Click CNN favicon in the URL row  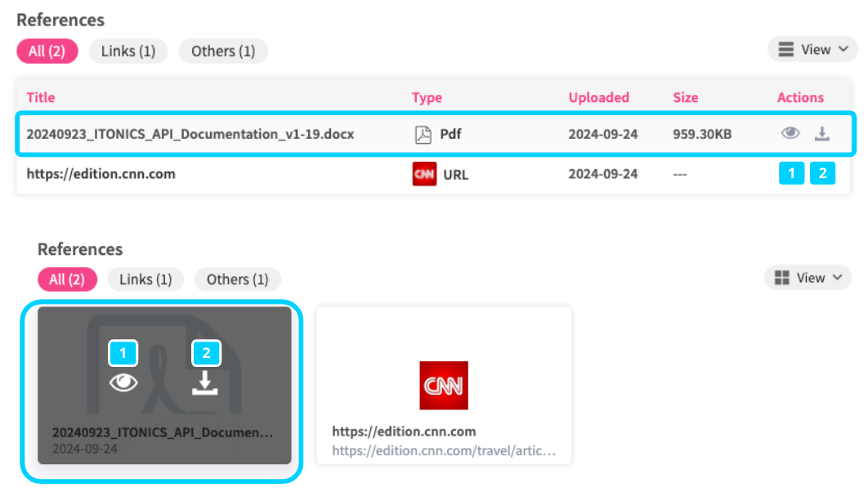[x=424, y=174]
